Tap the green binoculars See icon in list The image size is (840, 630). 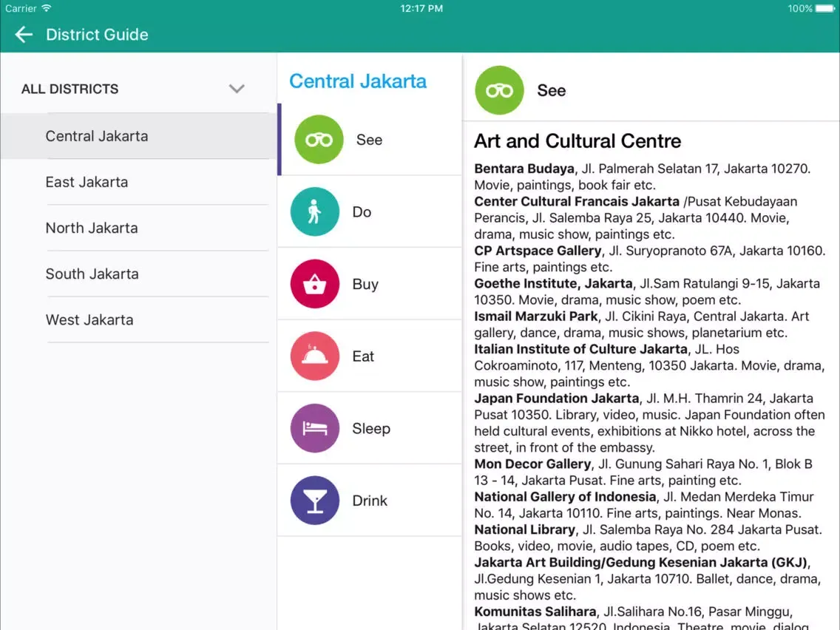click(x=319, y=139)
